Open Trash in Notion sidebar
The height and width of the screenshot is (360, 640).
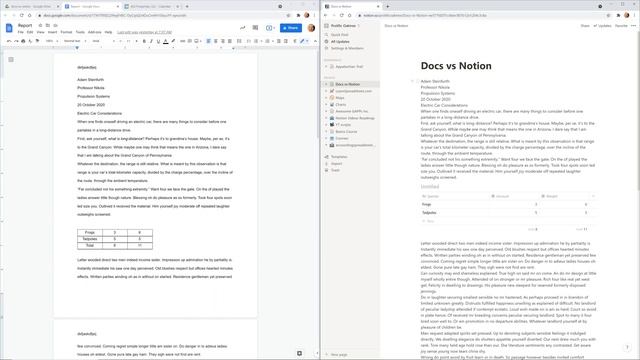tap(335, 170)
